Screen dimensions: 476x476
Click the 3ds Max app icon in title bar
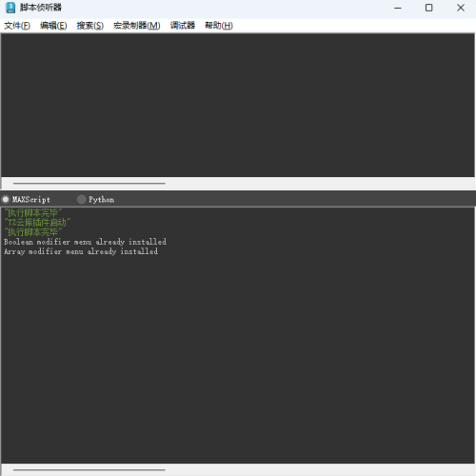10,8
